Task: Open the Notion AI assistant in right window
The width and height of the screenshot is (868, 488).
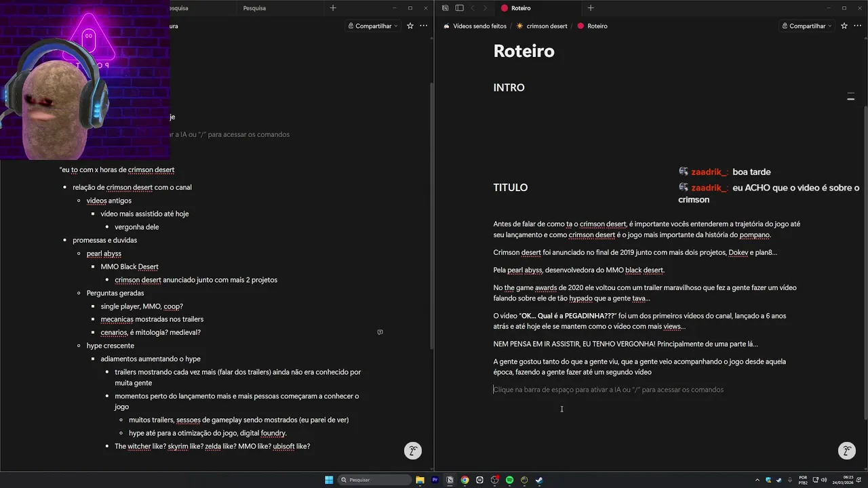Action: pos(846,451)
